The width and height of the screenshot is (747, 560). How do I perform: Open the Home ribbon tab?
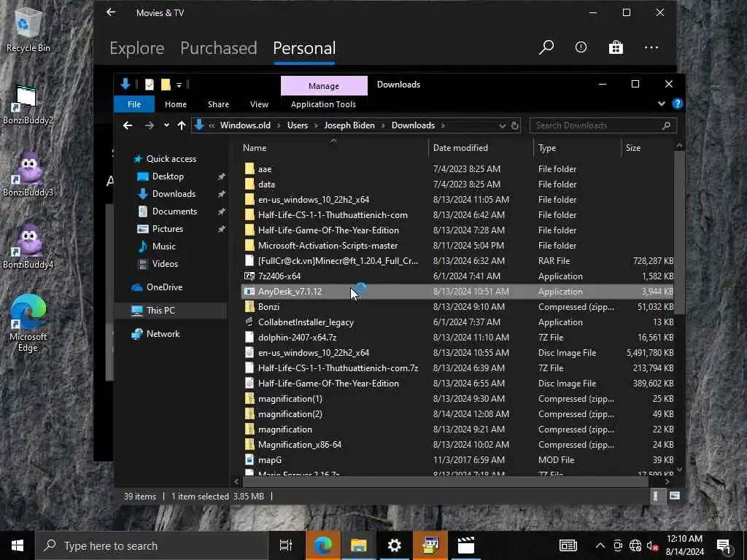click(176, 104)
